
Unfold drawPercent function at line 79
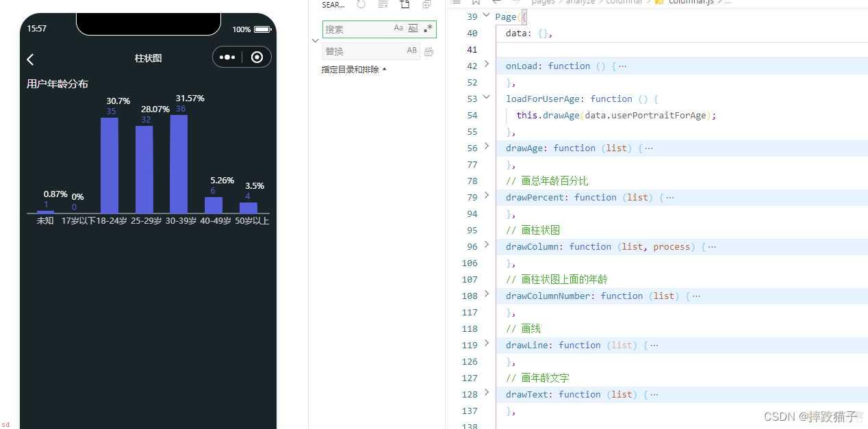coord(487,196)
